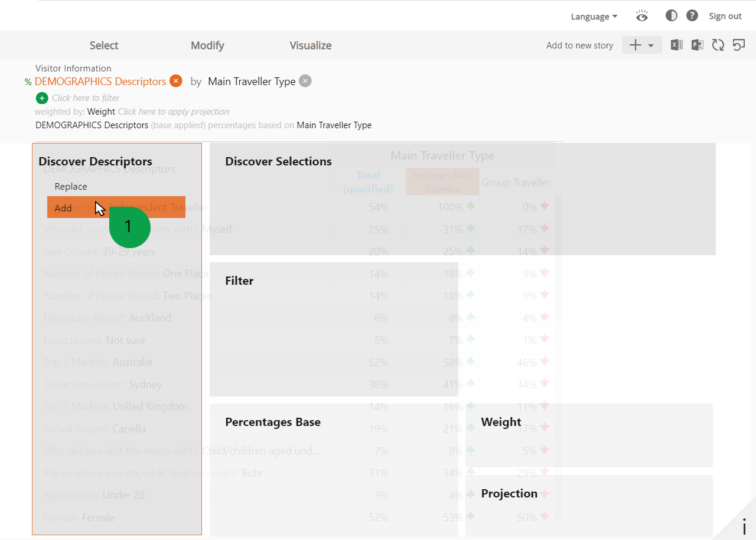756x540 pixels.
Task: Click the info 'i' corner icon
Action: tap(744, 526)
